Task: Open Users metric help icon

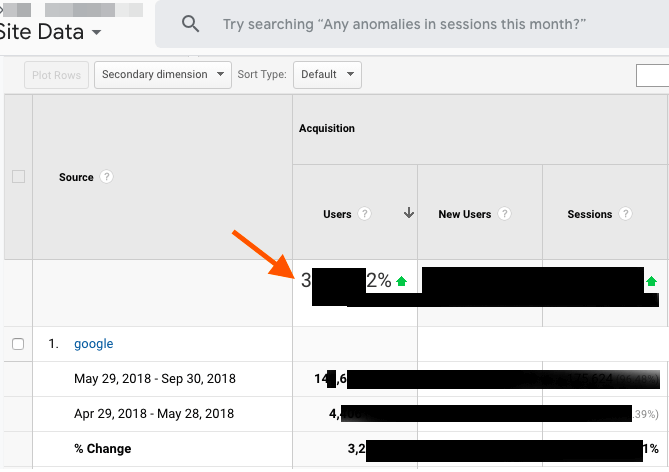Action: [x=365, y=214]
